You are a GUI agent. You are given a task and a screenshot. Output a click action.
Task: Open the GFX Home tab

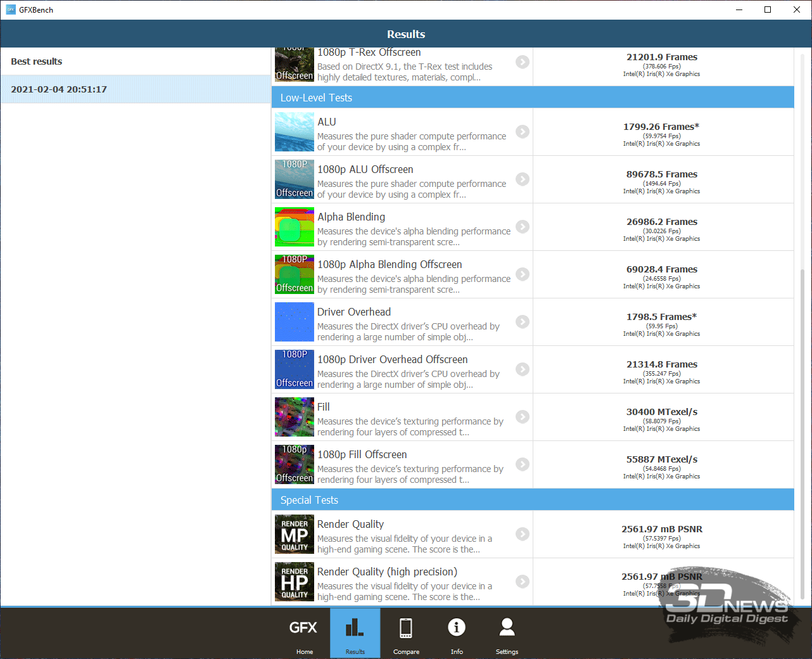click(x=304, y=633)
